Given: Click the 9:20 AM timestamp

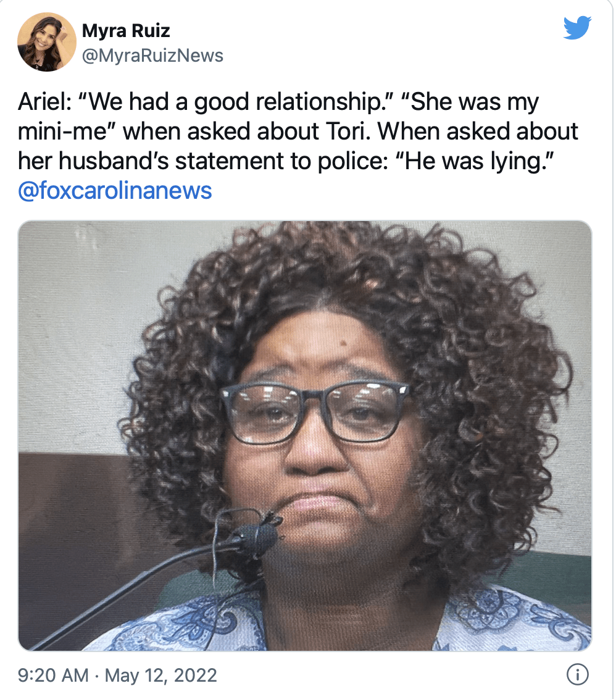Looking at the screenshot, I should (53, 675).
